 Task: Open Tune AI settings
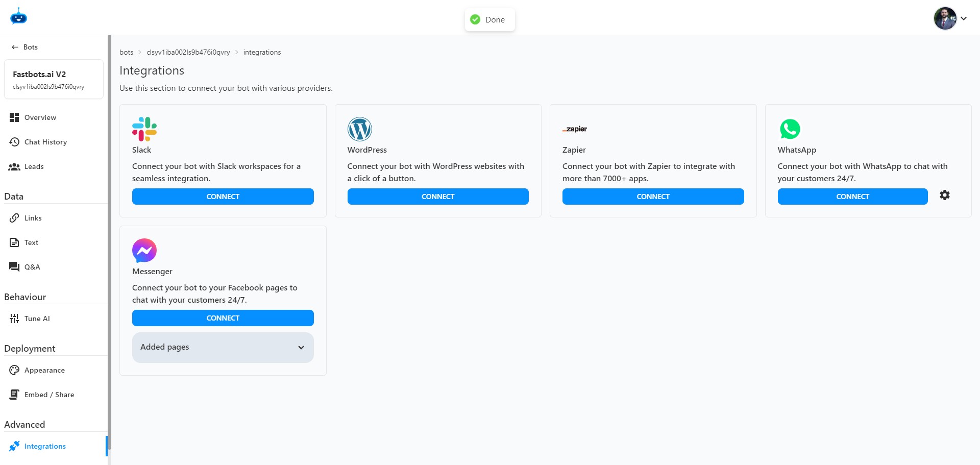[54, 319]
